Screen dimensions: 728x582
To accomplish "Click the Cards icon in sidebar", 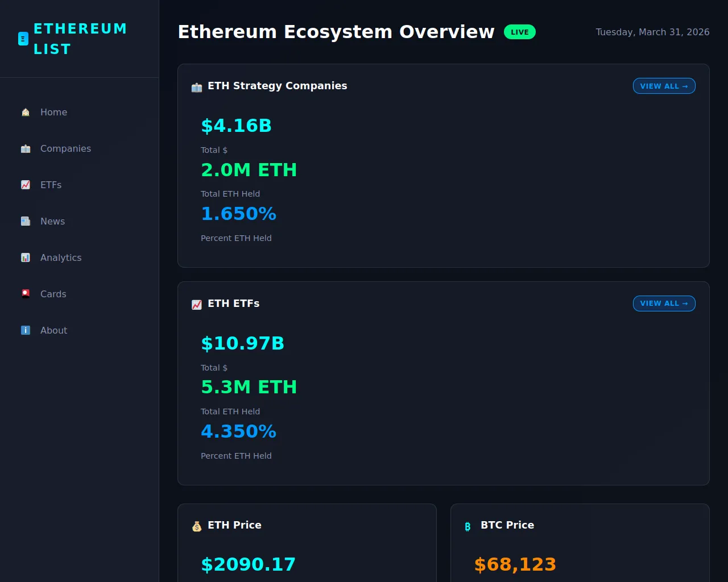I will [x=26, y=294].
